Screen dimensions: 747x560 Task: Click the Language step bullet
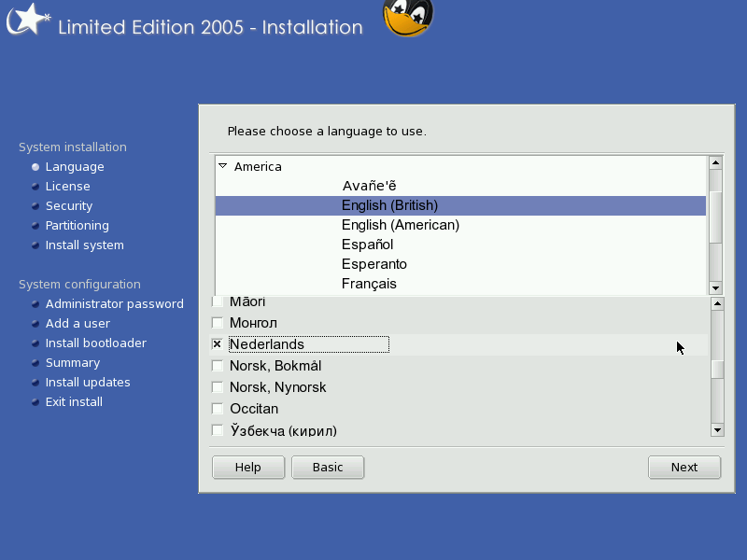pos(35,167)
